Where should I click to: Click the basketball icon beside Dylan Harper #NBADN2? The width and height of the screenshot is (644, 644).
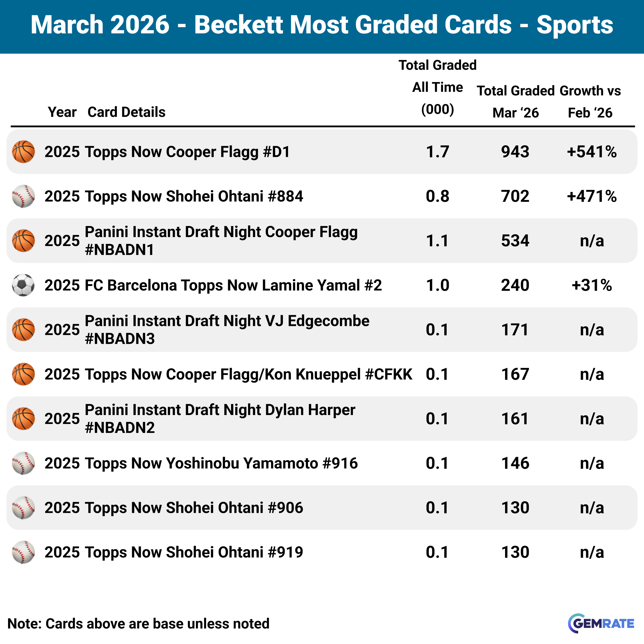[23, 419]
